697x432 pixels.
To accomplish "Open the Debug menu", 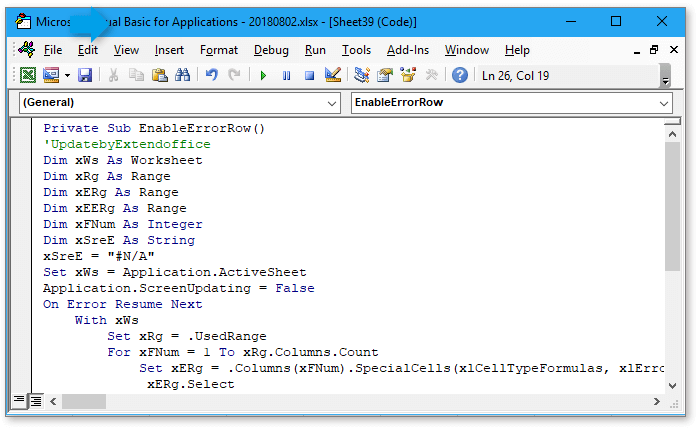I will 271,50.
